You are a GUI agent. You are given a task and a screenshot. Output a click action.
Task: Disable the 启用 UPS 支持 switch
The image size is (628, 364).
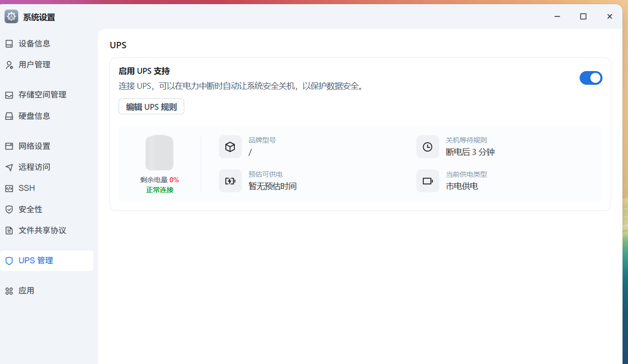[591, 78]
